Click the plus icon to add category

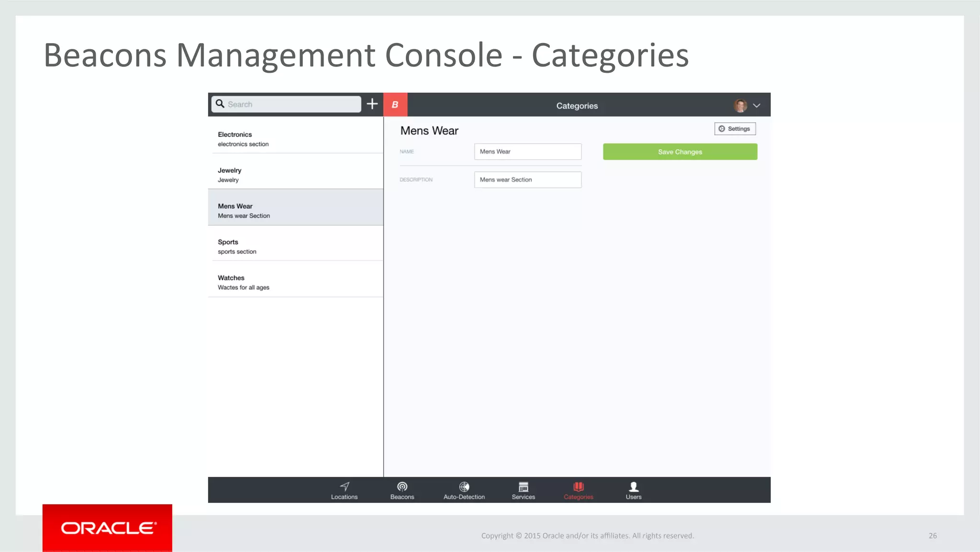pyautogui.click(x=372, y=104)
